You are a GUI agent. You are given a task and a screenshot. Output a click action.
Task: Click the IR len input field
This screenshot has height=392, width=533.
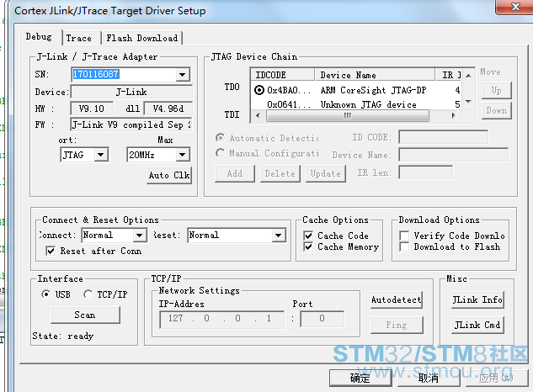pyautogui.click(x=425, y=172)
